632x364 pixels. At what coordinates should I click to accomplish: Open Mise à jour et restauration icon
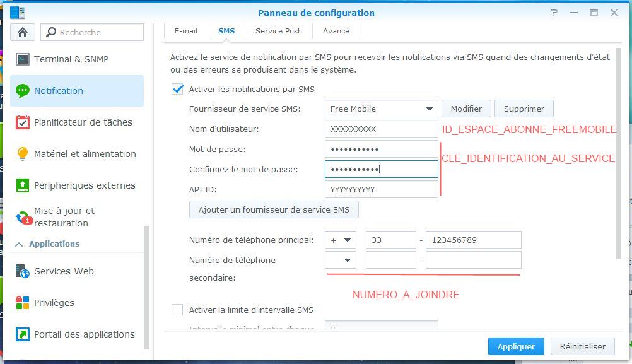(23, 217)
